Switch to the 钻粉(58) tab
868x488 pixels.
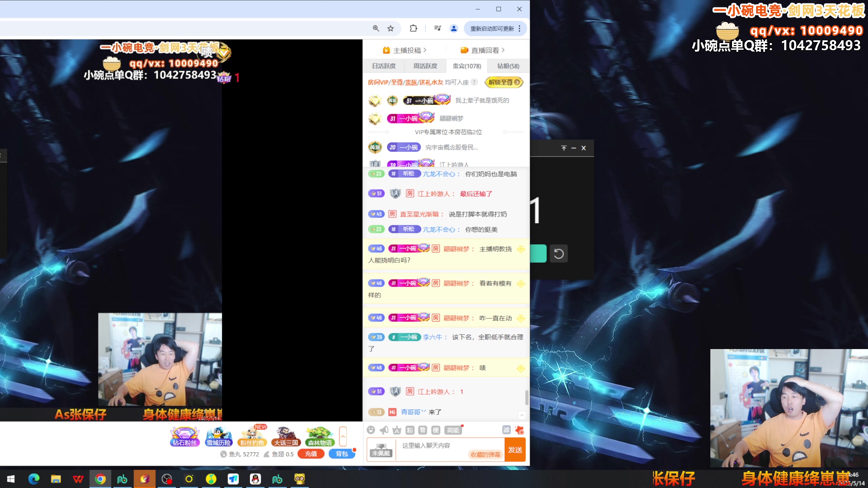508,66
